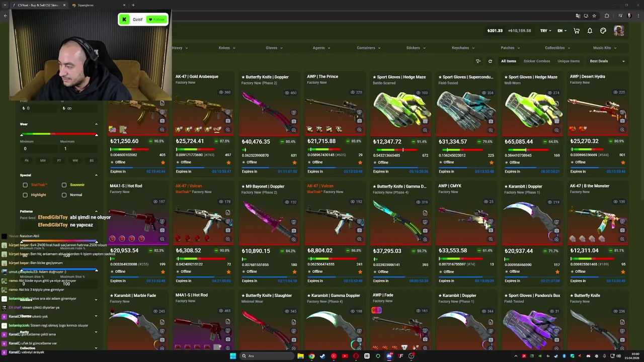Click the filter sort icon beside refresh
644x362 pixels.
click(x=478, y=61)
